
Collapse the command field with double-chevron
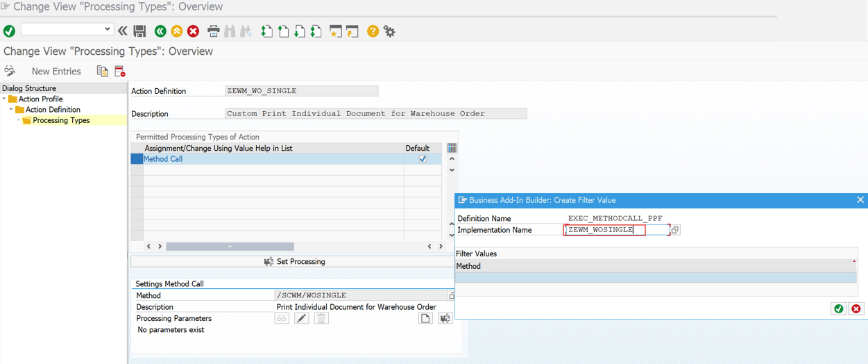pyautogui.click(x=123, y=31)
